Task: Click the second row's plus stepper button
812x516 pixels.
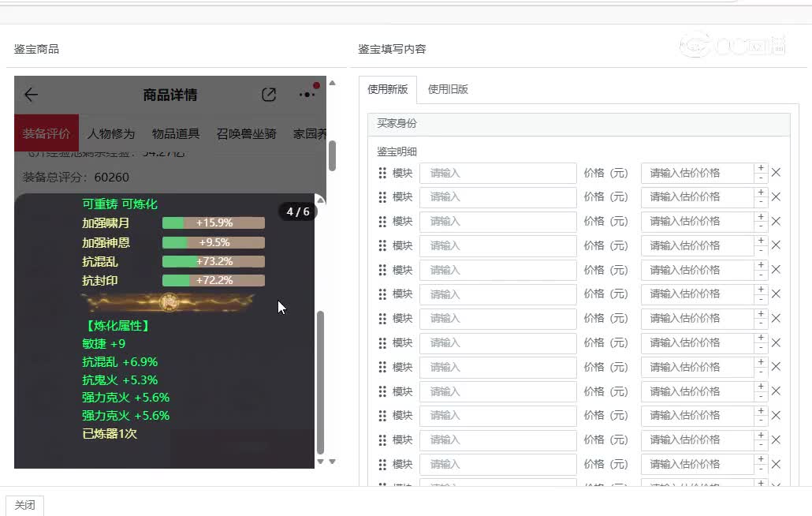Action: pos(761,193)
